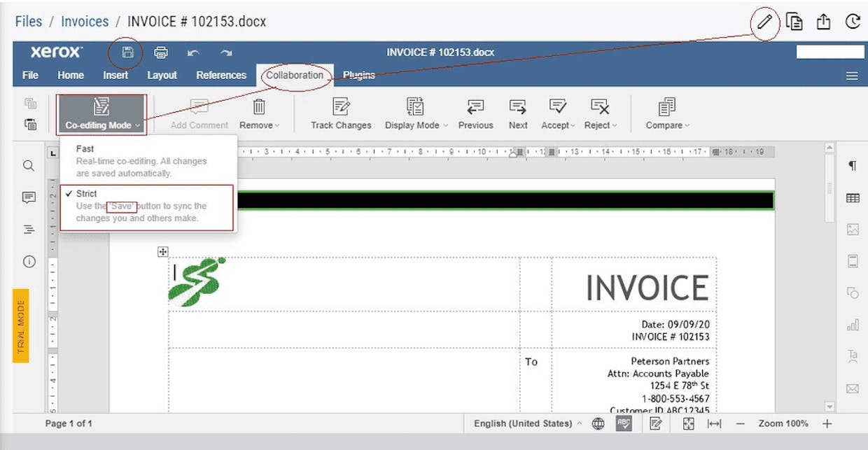Open Image settings in the right sidebar

point(853,230)
